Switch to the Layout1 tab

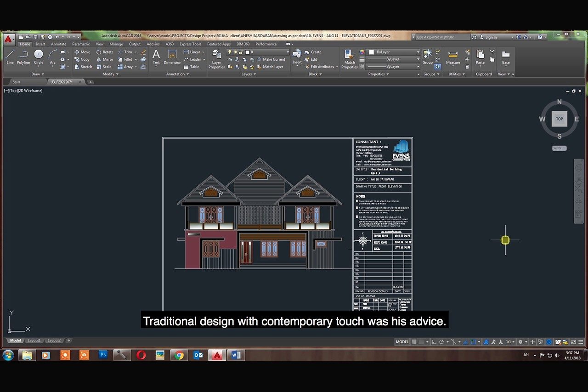[34, 341]
